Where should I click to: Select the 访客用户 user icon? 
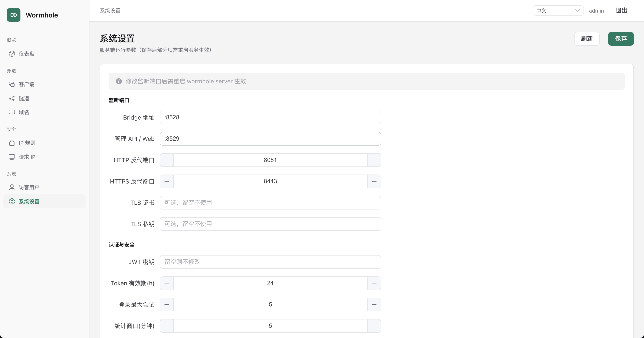pyautogui.click(x=12, y=187)
